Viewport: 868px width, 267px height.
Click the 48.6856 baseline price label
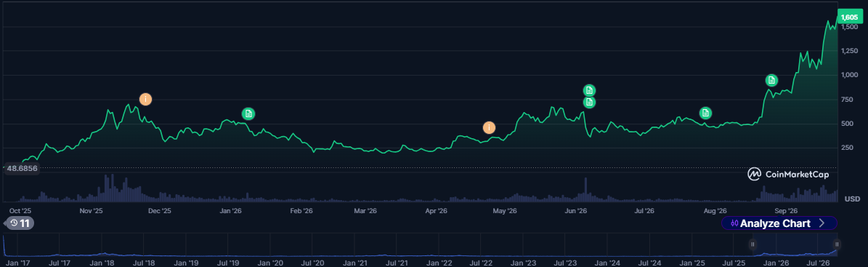pos(22,167)
